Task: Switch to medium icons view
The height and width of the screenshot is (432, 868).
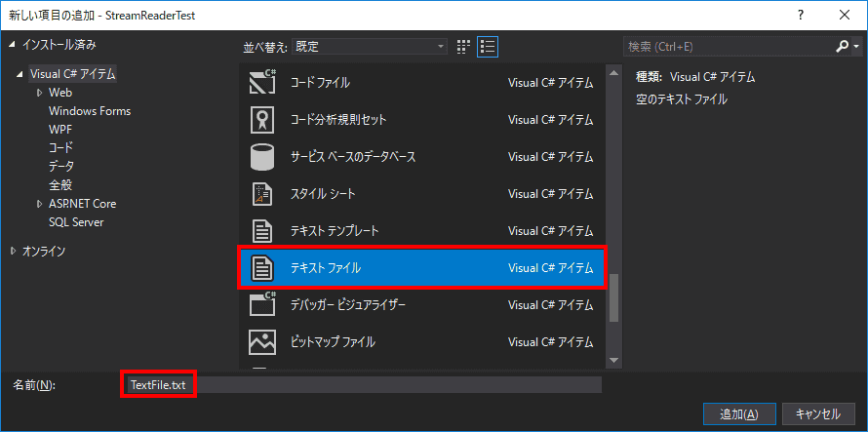Action: [463, 47]
